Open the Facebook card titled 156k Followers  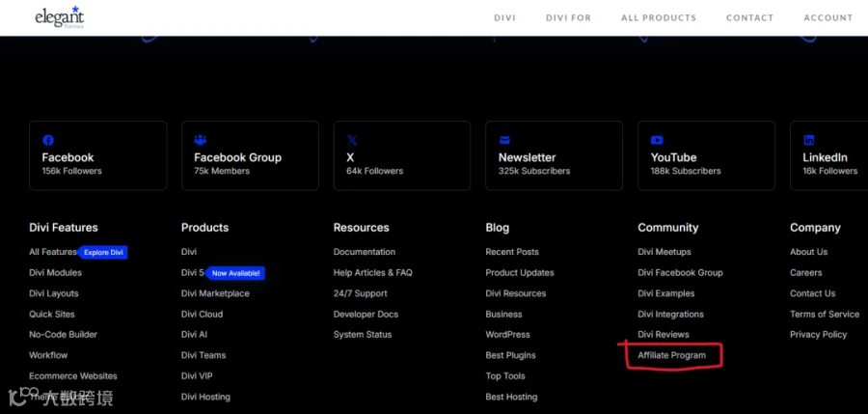point(98,155)
